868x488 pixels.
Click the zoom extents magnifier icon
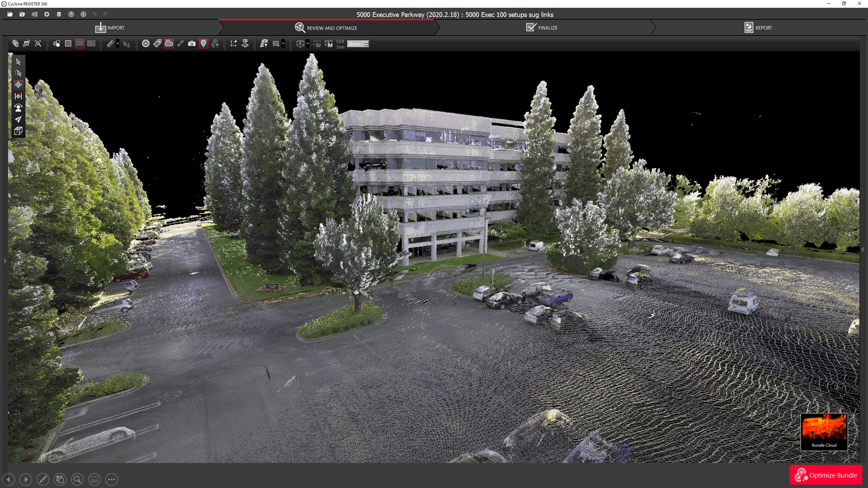38,44
